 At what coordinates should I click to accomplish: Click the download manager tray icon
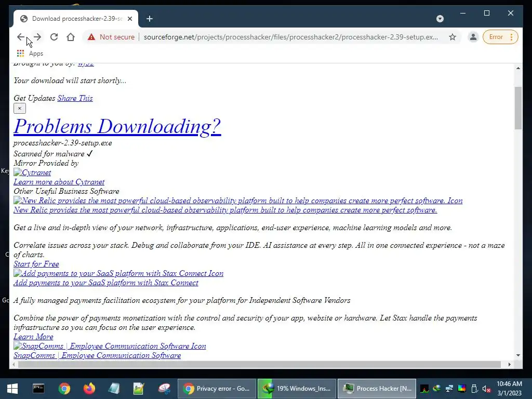[x=436, y=389]
